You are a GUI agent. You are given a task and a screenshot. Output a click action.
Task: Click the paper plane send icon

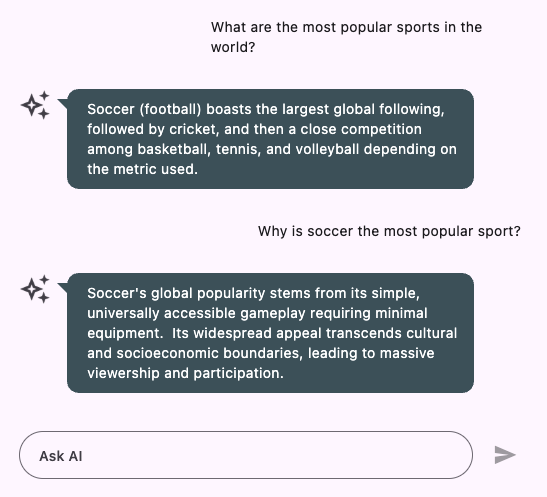(505, 455)
